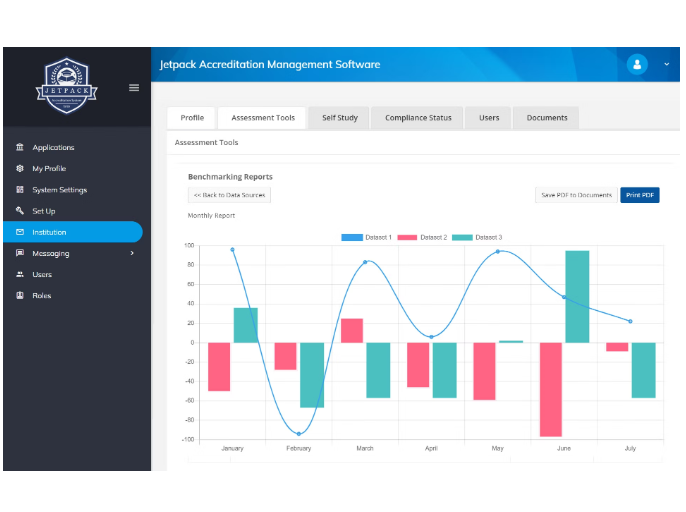
Task: Click the Users people icon
Action: click(x=20, y=274)
